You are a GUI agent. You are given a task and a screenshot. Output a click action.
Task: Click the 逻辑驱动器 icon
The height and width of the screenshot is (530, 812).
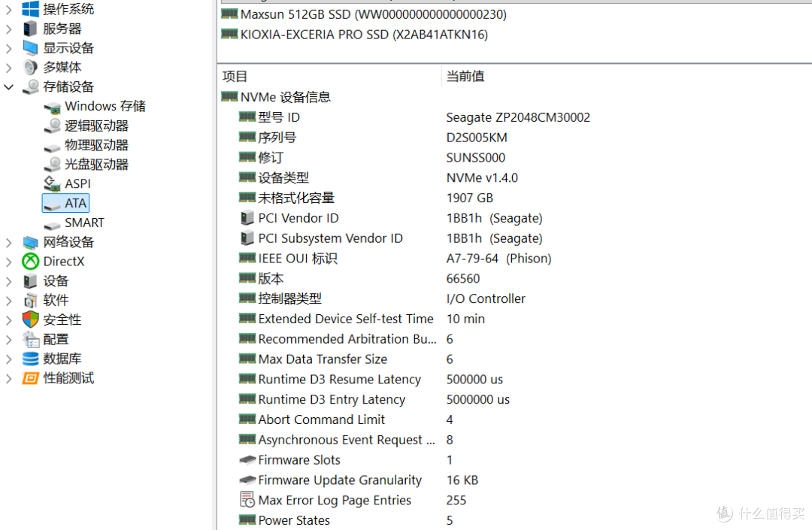tap(53, 126)
